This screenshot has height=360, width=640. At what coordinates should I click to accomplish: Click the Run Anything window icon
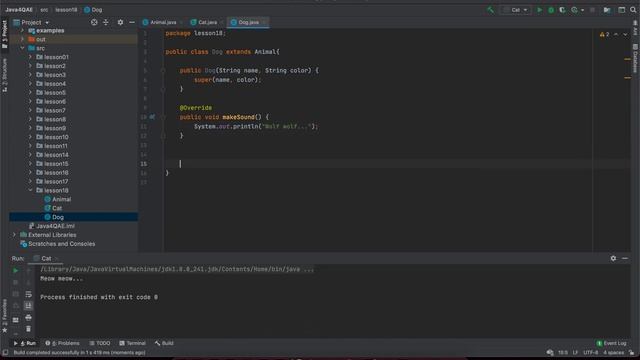[621, 10]
